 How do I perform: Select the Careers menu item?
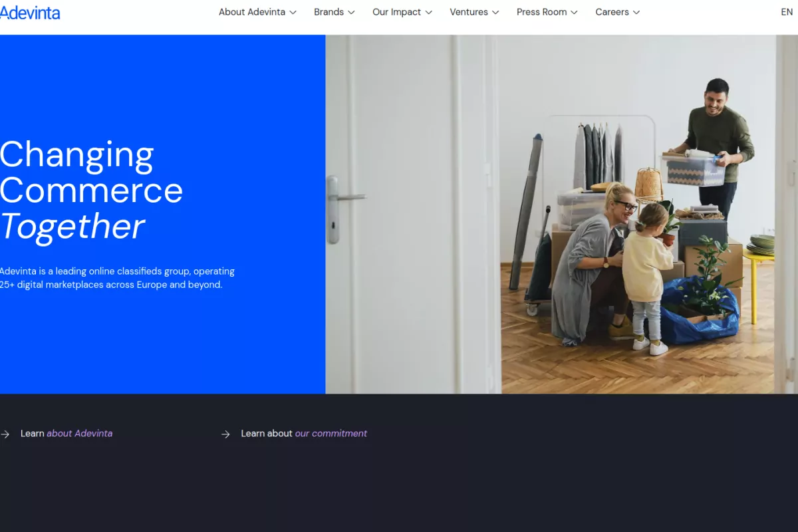click(612, 12)
